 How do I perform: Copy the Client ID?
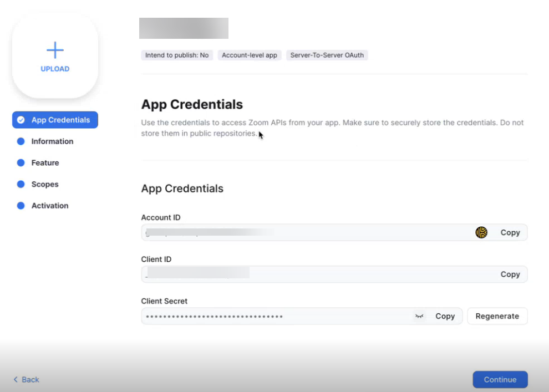[510, 274]
